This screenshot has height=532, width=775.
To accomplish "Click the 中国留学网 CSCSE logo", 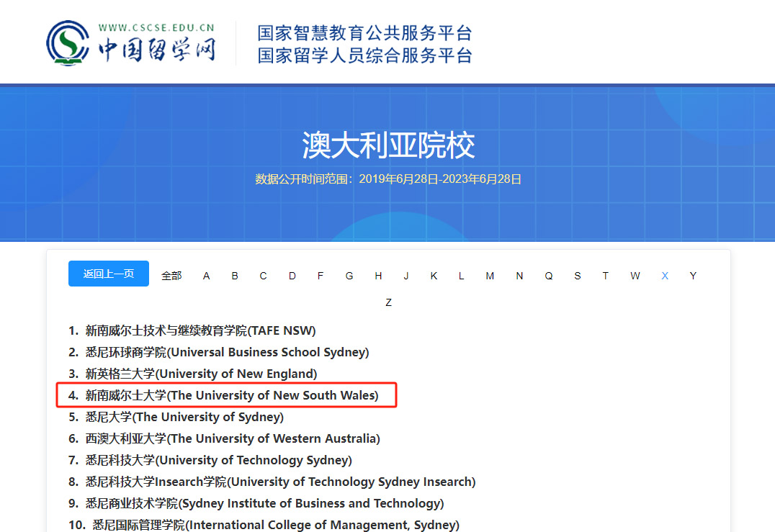I will pyautogui.click(x=131, y=43).
